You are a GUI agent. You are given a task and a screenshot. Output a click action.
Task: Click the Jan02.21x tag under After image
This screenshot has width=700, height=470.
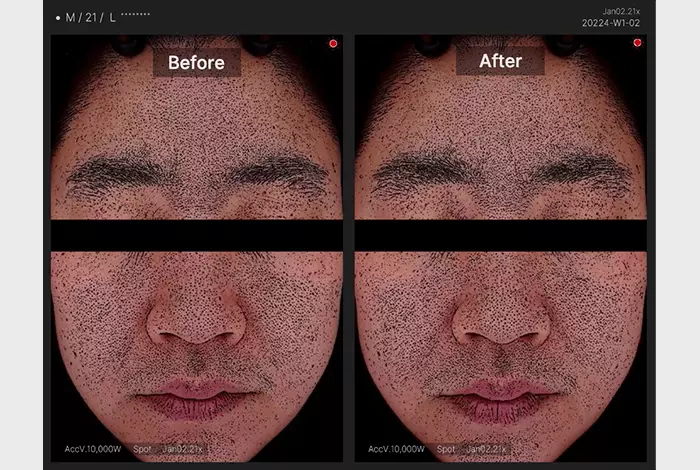click(487, 449)
